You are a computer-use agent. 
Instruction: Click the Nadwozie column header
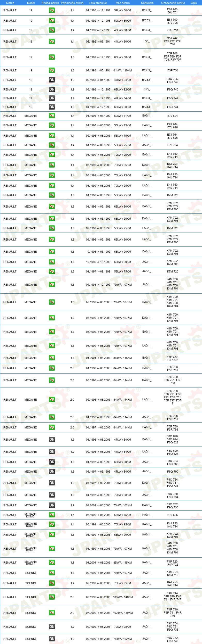point(147,3)
